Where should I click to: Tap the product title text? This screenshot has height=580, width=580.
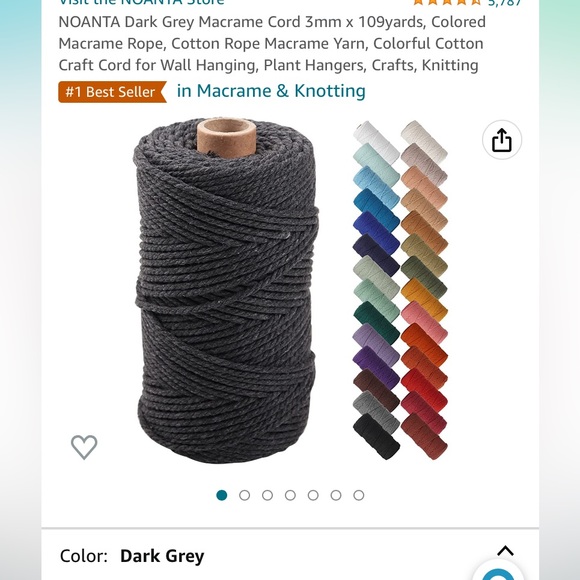(x=272, y=44)
